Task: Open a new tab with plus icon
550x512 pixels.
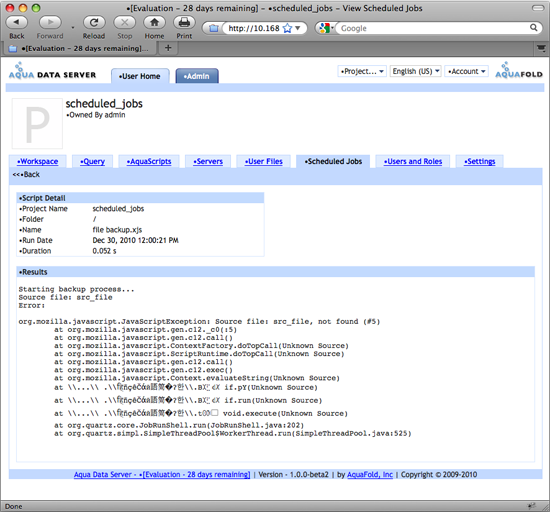Action: pyautogui.click(x=168, y=48)
